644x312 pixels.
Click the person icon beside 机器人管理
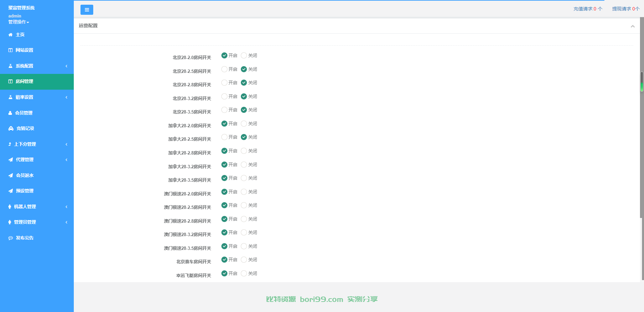click(x=10, y=207)
